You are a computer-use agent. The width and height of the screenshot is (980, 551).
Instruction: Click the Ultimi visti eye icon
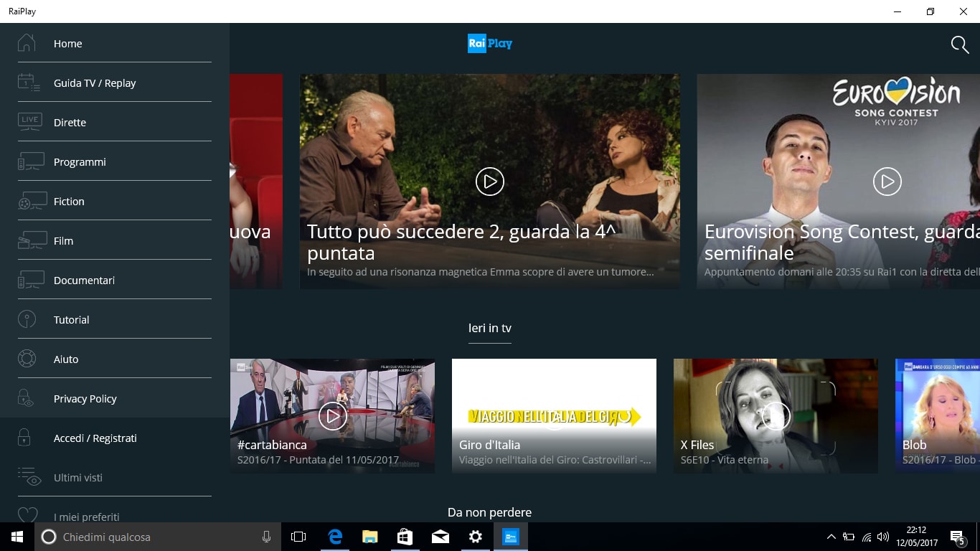[x=29, y=477]
